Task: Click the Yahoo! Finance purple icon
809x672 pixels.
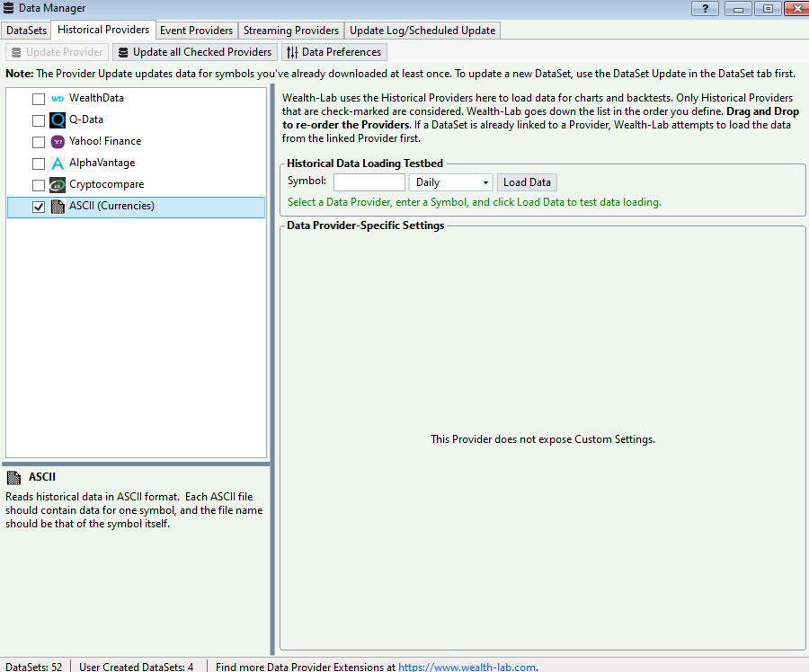Action: [58, 142]
